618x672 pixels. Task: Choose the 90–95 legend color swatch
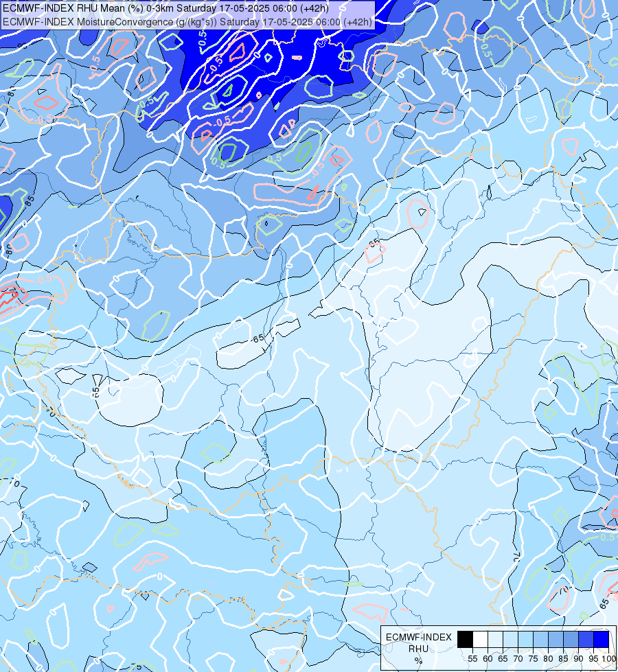586,639
